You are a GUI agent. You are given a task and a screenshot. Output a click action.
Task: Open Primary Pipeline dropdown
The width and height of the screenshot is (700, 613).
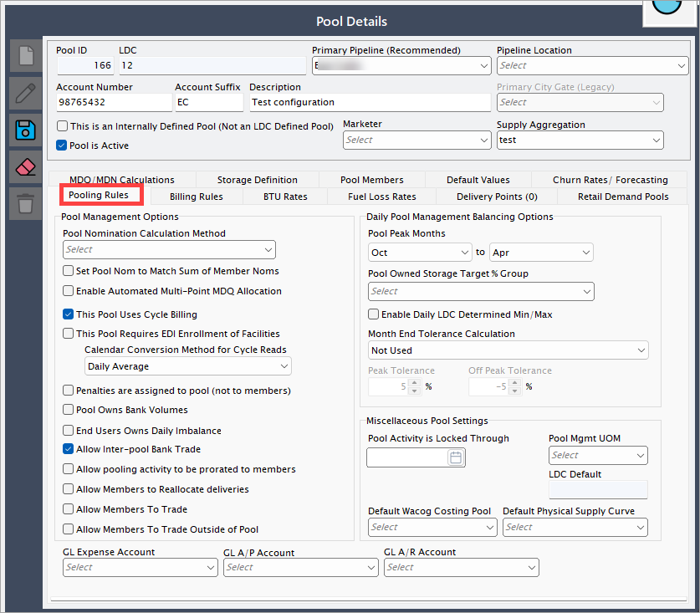tap(401, 65)
